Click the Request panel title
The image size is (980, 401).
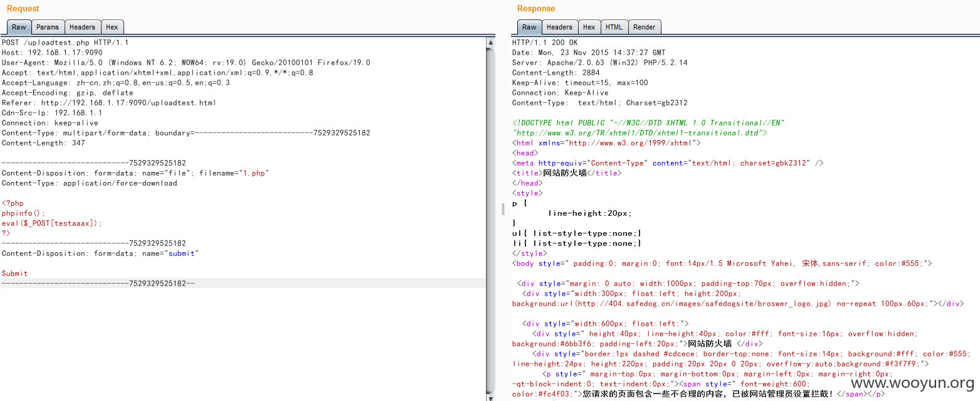pos(23,9)
